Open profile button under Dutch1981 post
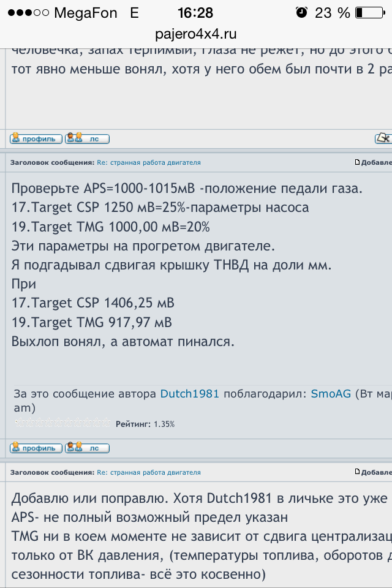The height and width of the screenshot is (588, 392). pos(36,448)
